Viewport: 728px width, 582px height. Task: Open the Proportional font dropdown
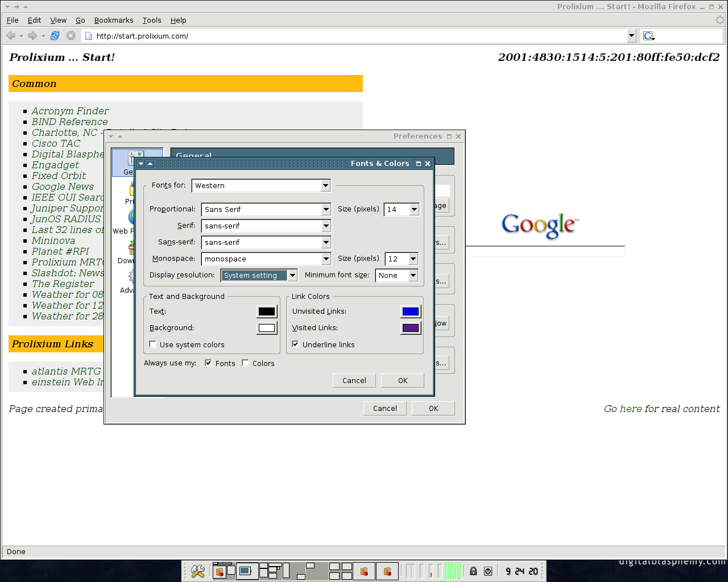pyautogui.click(x=266, y=209)
